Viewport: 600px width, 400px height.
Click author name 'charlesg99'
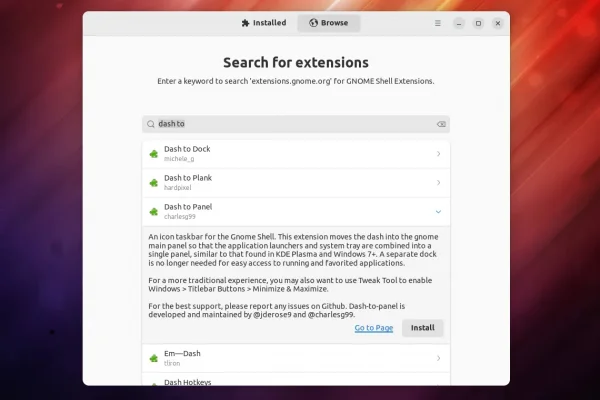click(180, 217)
